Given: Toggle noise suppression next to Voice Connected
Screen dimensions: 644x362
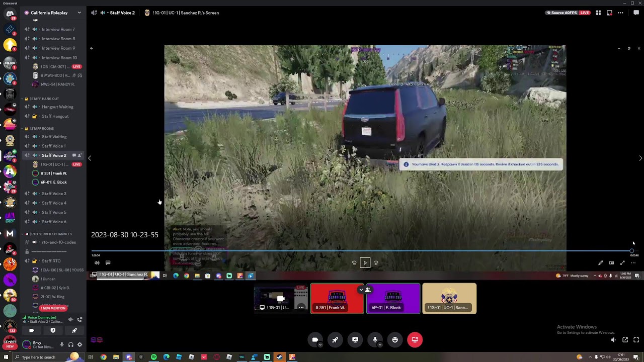Looking at the screenshot, I should pyautogui.click(x=70, y=319).
